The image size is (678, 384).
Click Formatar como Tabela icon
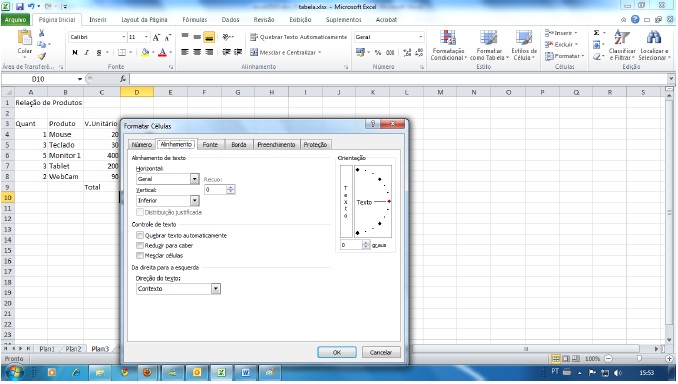[x=489, y=38]
